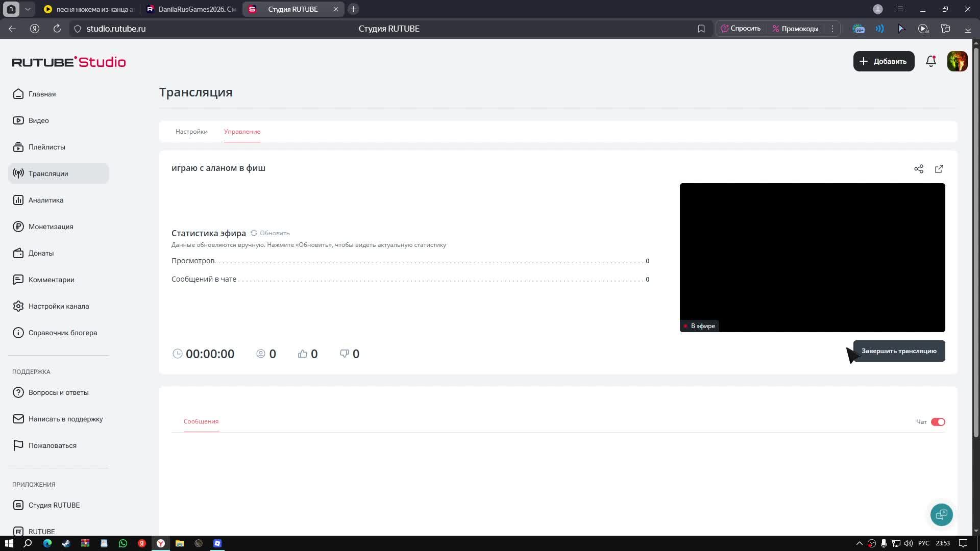Viewport: 980px width, 551px height.
Task: Switch to the Настройки tab
Action: click(191, 132)
